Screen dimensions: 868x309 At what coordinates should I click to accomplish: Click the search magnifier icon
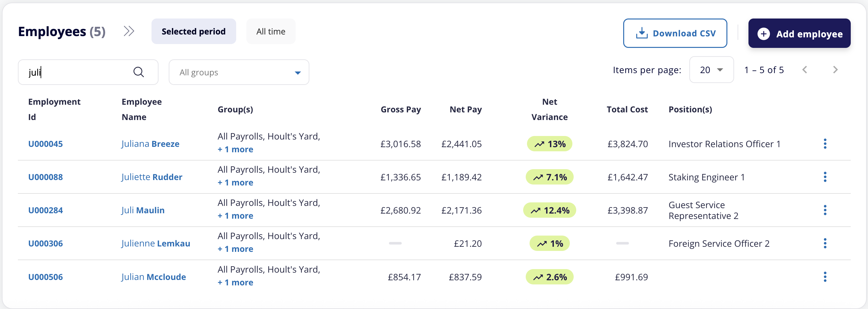pyautogui.click(x=138, y=72)
